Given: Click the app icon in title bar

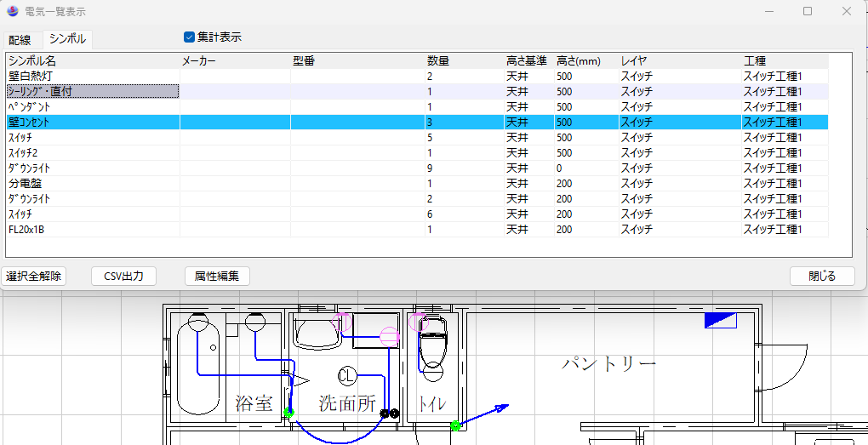Looking at the screenshot, I should (x=13, y=12).
